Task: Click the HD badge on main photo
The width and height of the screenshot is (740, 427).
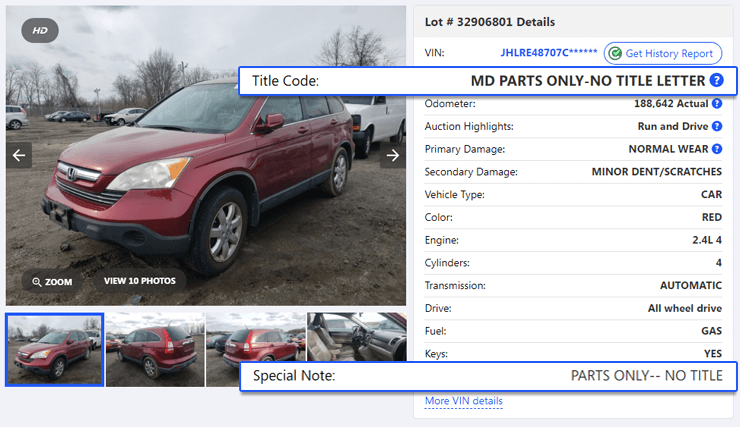Action: click(x=40, y=31)
